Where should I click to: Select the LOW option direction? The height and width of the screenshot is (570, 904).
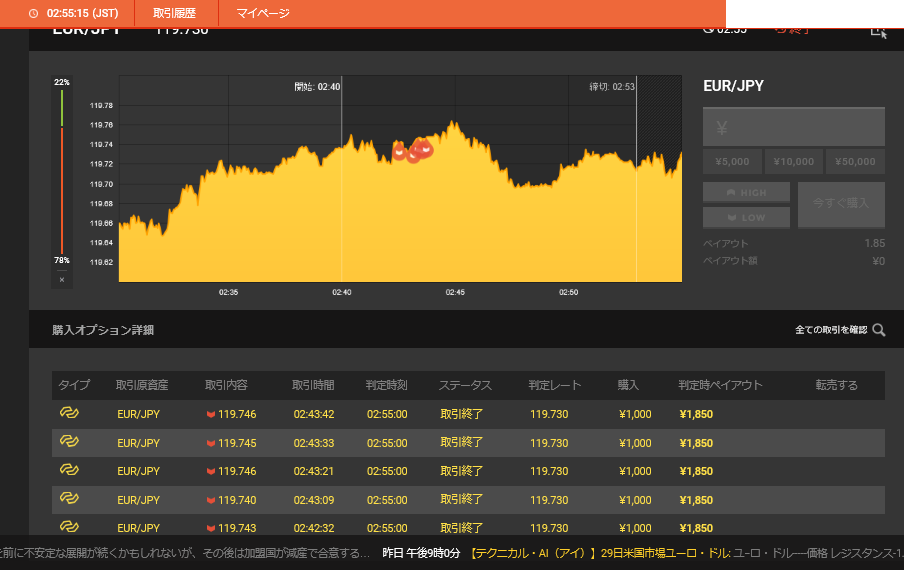pos(746,217)
